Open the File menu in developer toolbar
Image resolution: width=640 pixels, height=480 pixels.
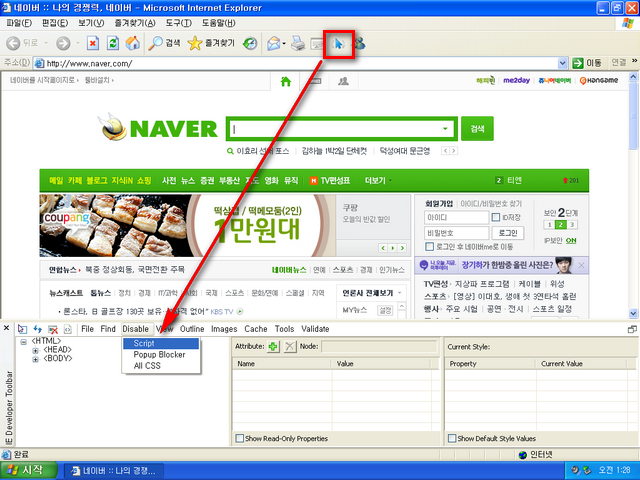pyautogui.click(x=87, y=329)
